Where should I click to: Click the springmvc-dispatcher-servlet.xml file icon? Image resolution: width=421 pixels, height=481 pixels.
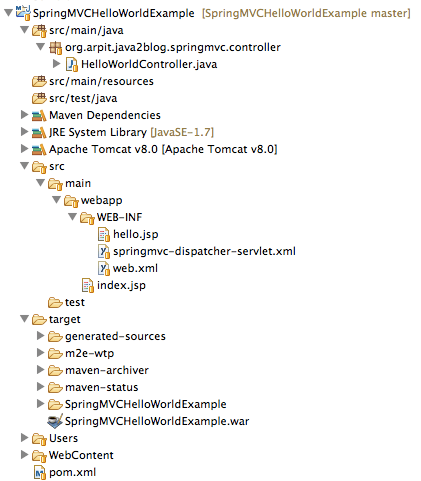[x=104, y=251]
